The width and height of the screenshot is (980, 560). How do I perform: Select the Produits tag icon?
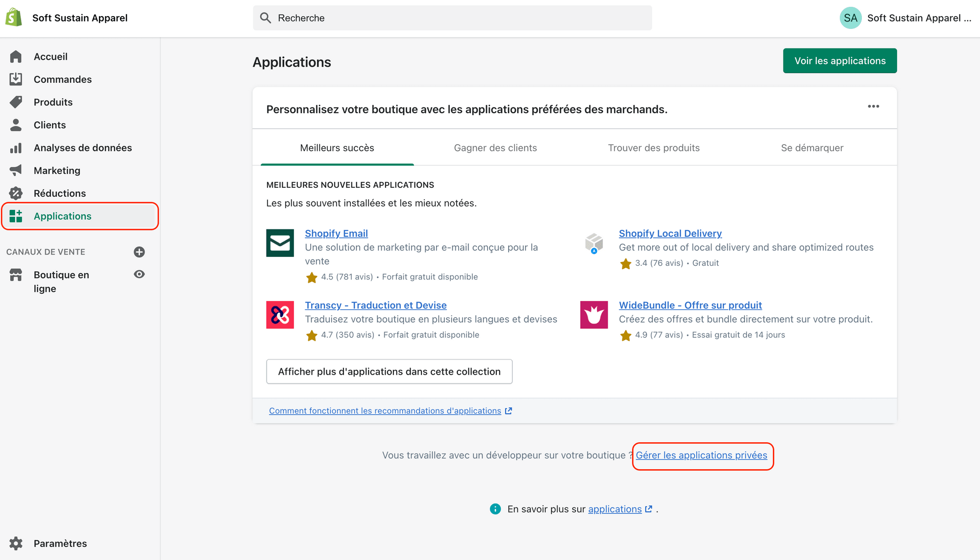(x=16, y=102)
